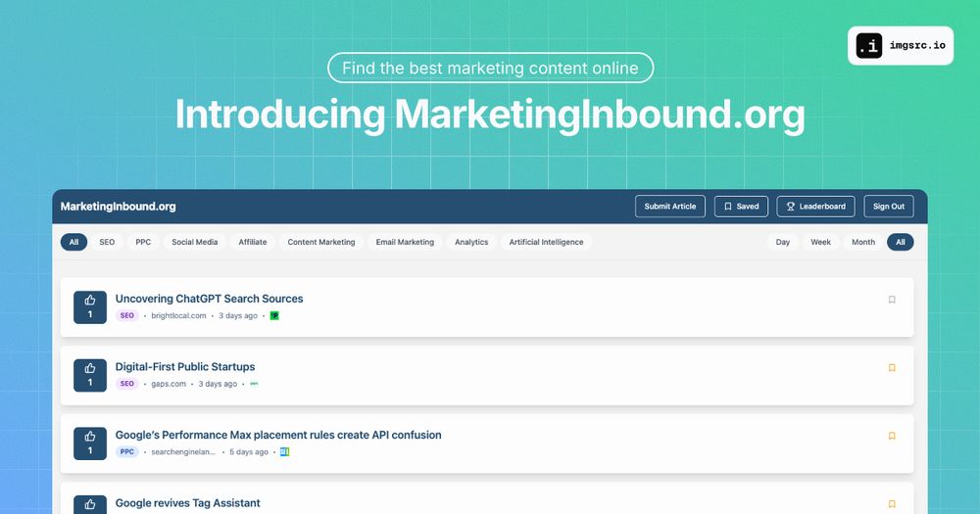Open the Leaderboard page
980x514 pixels.
tap(815, 207)
